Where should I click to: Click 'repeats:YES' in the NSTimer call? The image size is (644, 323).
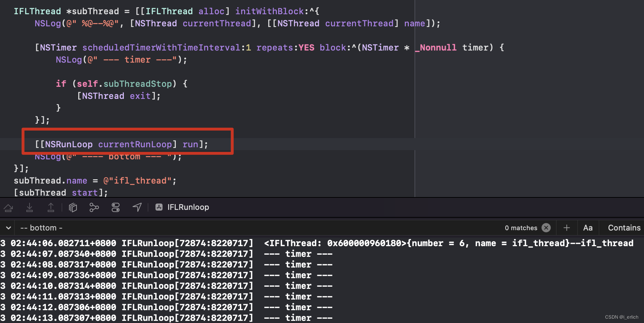tap(285, 48)
